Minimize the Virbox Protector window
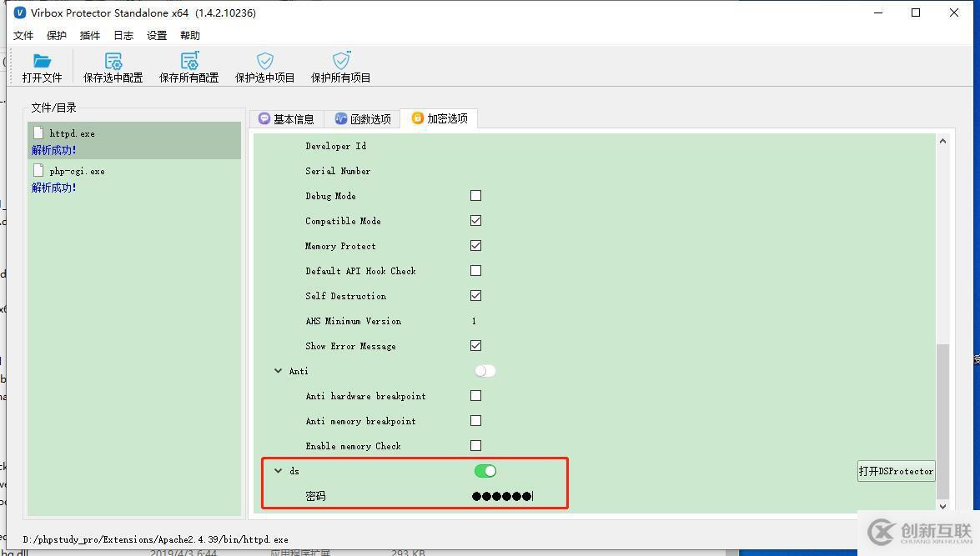The width and height of the screenshot is (980, 556). (878, 13)
